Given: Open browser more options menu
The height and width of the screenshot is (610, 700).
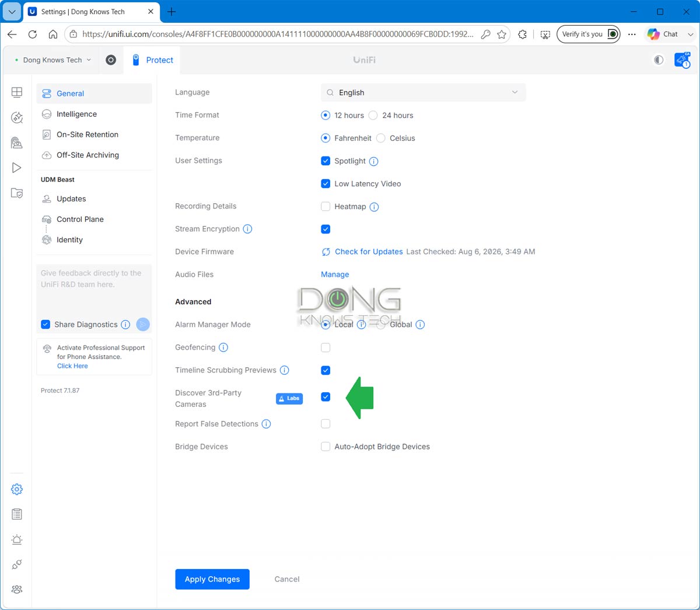Looking at the screenshot, I should point(632,34).
